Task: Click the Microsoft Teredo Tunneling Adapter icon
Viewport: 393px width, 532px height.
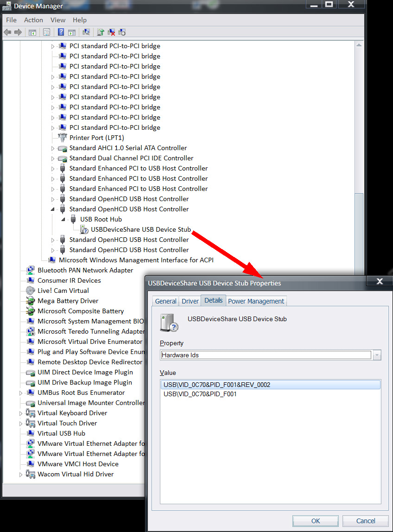Action: coord(30,331)
